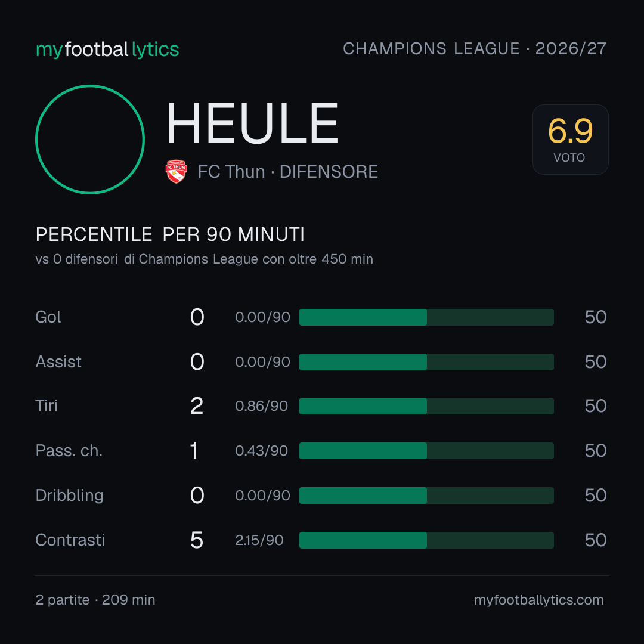Click the FC Thun club crest icon
644x644 pixels.
(176, 172)
